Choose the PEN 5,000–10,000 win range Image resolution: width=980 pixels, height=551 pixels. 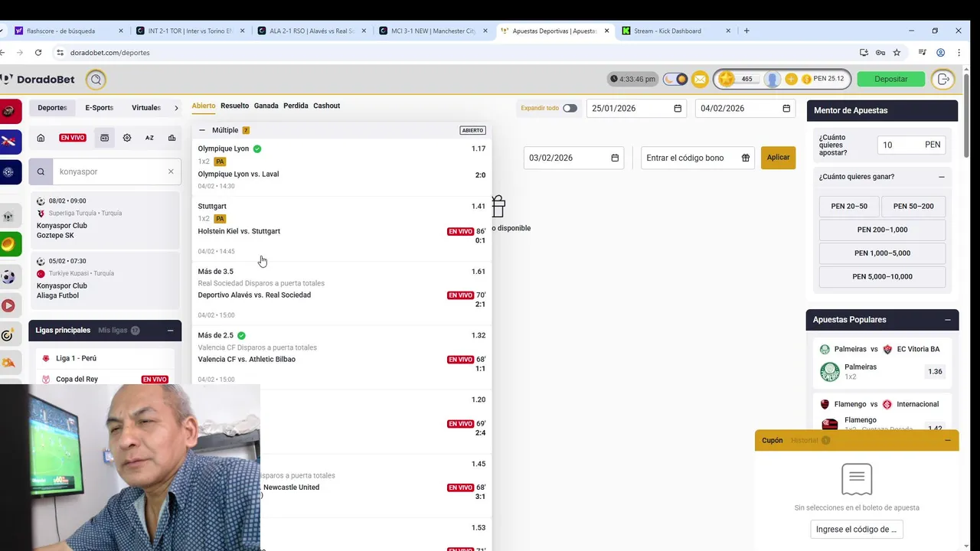pyautogui.click(x=882, y=276)
